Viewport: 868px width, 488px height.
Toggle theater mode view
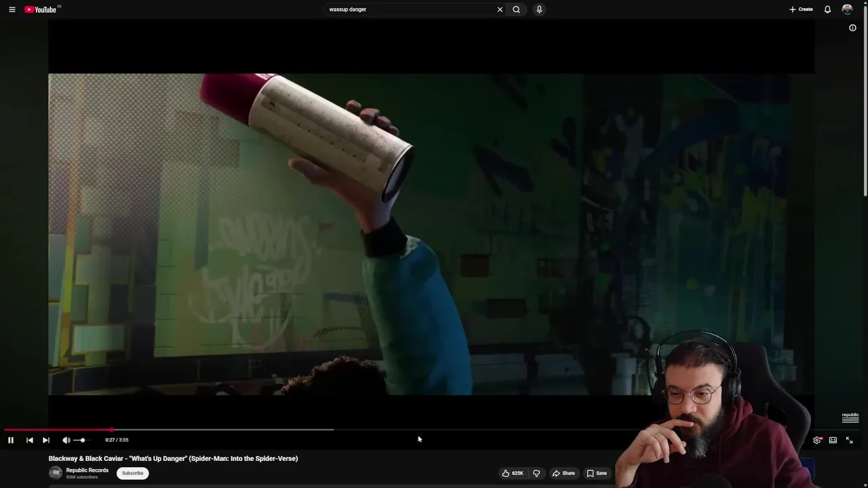click(833, 440)
